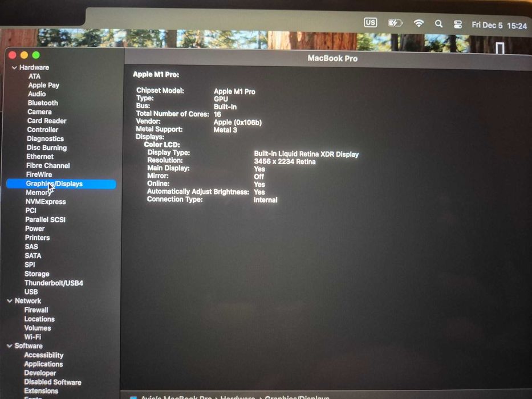Click the 3456 x 2234 Retina resolution
The width and height of the screenshot is (532, 399).
(285, 162)
